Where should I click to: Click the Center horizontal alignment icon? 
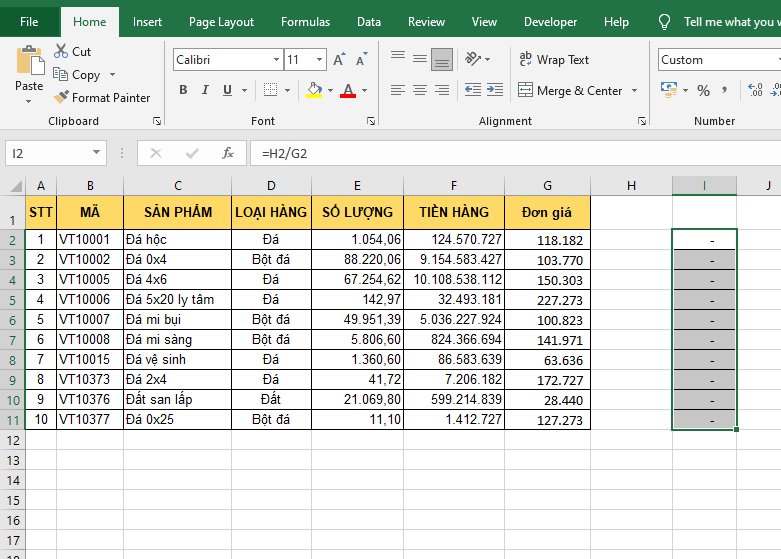(420, 91)
